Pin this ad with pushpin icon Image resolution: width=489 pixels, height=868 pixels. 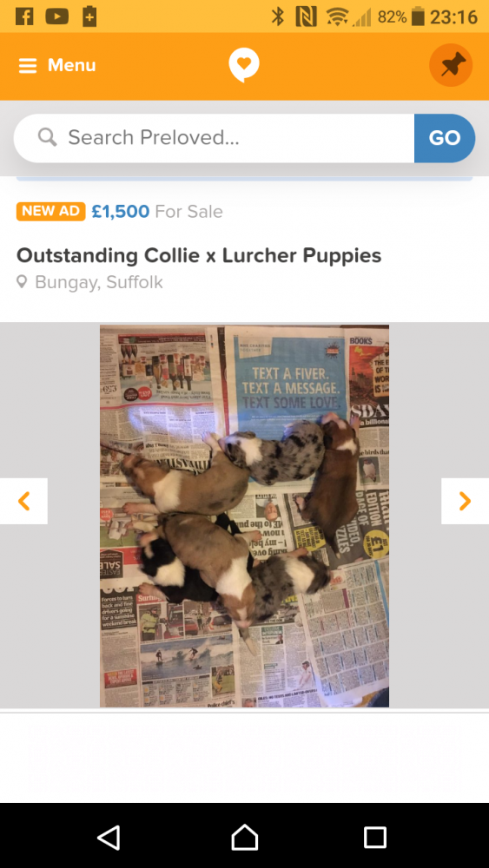[451, 65]
